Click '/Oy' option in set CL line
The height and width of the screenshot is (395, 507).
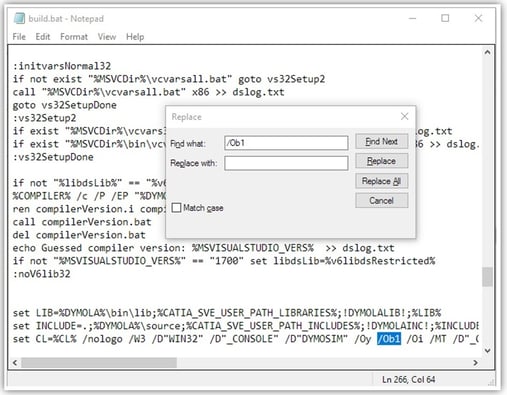click(x=363, y=339)
